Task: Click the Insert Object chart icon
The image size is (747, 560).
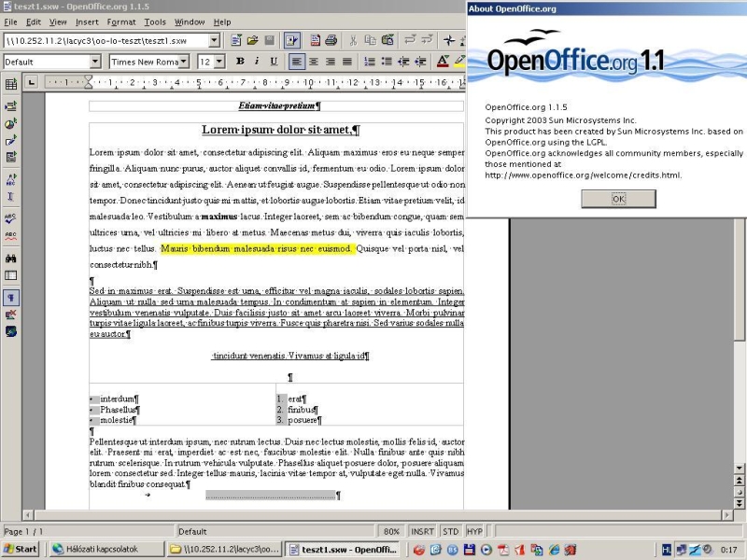Action: coord(11,124)
